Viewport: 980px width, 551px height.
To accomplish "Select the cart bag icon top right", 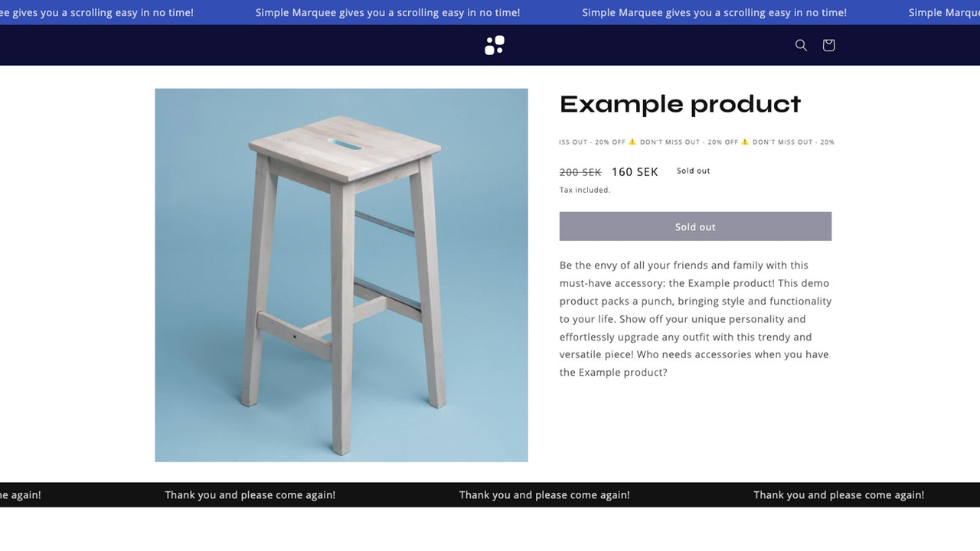I will click(x=828, y=45).
